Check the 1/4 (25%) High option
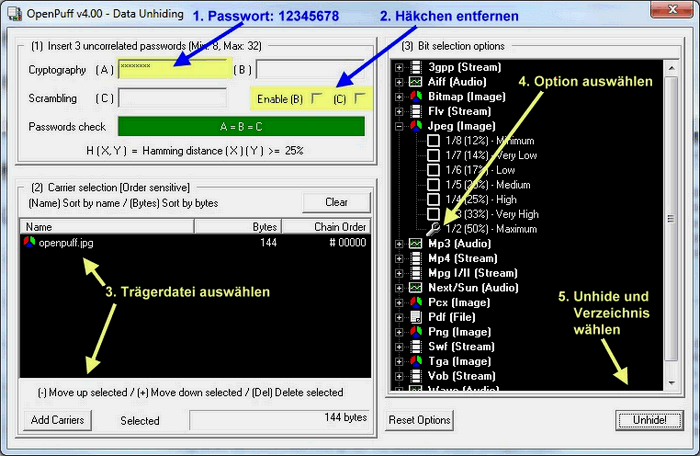This screenshot has width=700, height=456. click(x=433, y=200)
